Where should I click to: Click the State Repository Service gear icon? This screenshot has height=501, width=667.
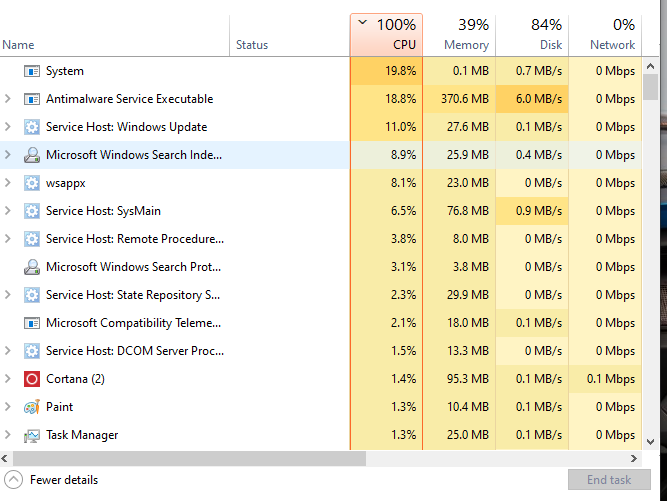(32, 295)
